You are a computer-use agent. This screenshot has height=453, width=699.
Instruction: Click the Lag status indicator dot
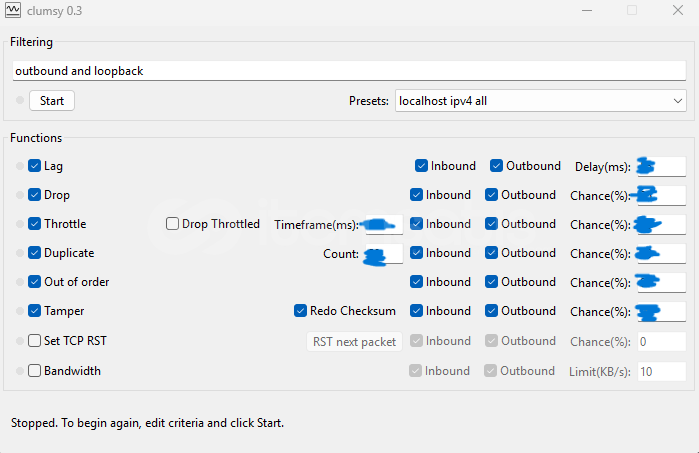(20, 166)
